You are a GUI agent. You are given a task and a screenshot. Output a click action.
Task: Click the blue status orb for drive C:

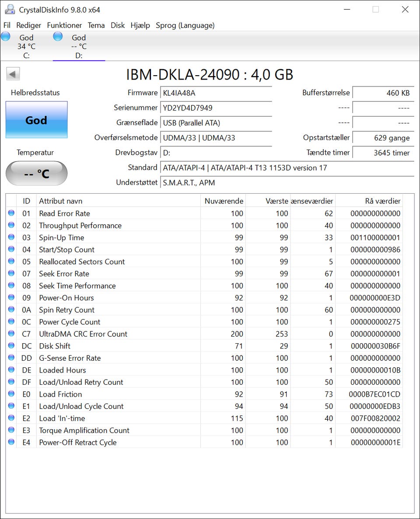6,37
